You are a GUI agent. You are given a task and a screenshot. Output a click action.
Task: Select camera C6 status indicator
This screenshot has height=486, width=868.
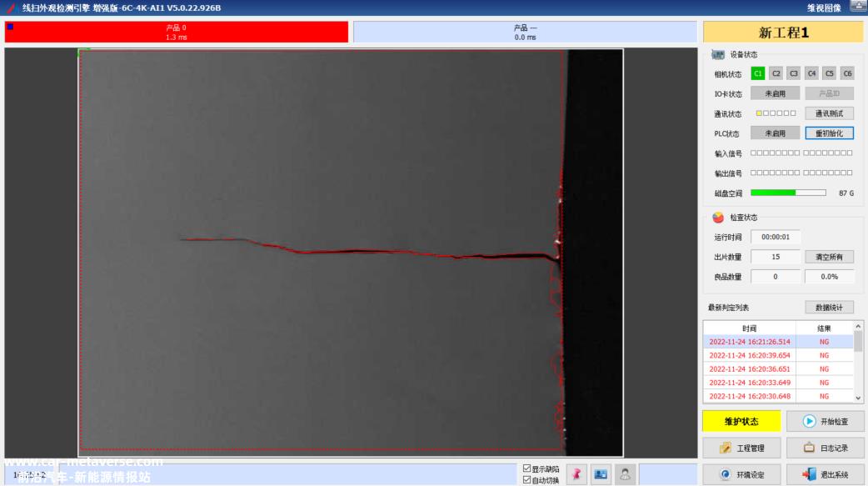click(x=847, y=73)
